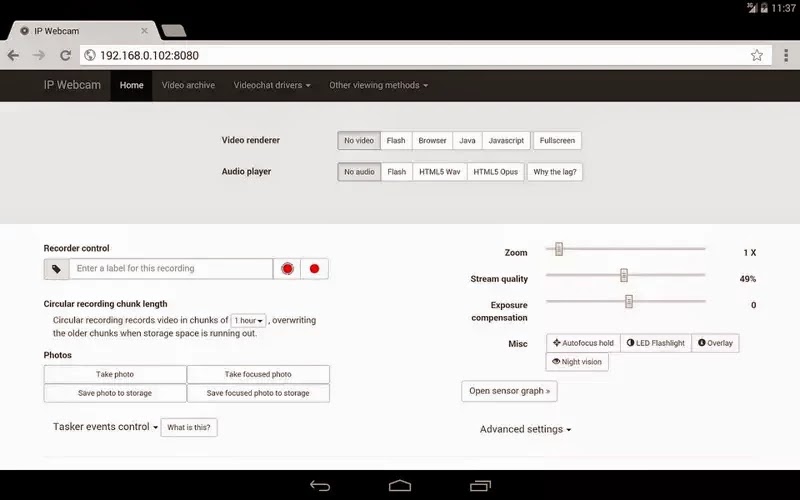Click the Zoom slider handle
800x500 pixels.
coord(559,249)
